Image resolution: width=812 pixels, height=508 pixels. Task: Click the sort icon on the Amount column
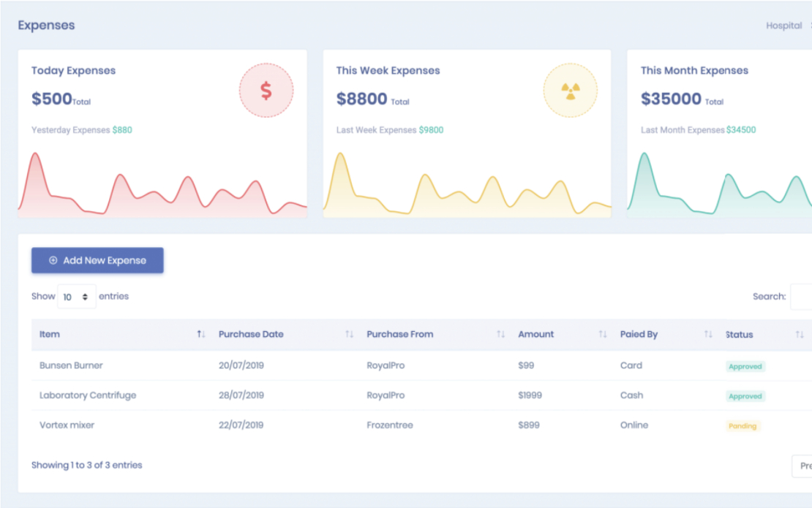pyautogui.click(x=603, y=334)
